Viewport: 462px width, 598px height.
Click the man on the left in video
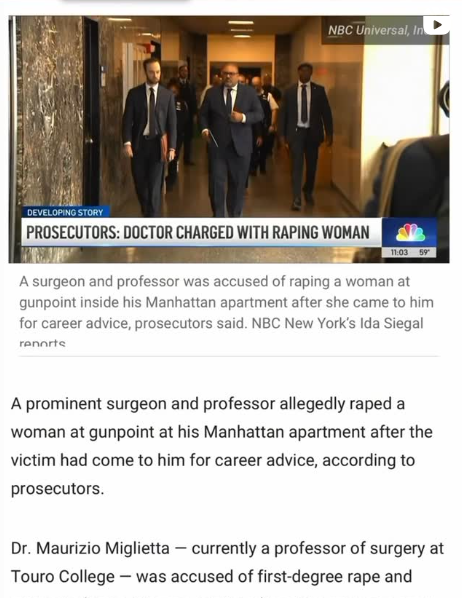[x=149, y=137]
